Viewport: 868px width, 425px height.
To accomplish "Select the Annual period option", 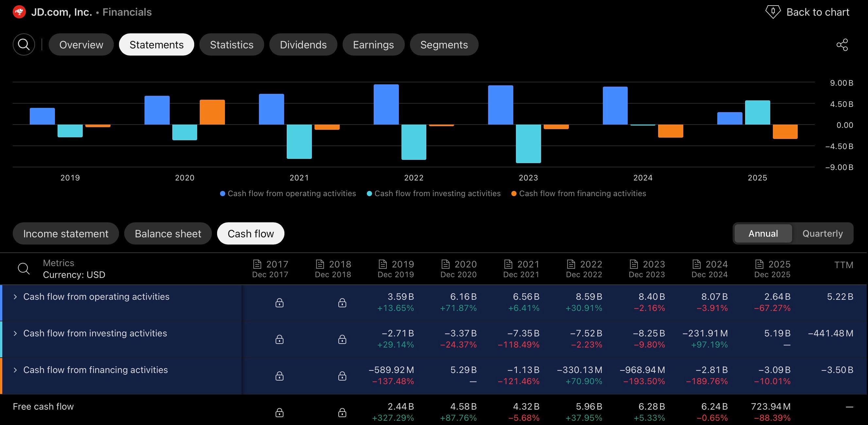I will (x=763, y=233).
